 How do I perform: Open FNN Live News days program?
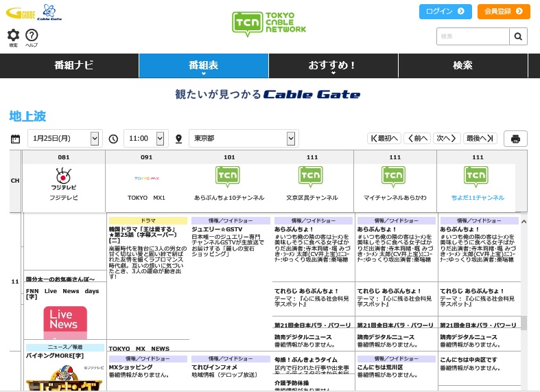click(62, 294)
